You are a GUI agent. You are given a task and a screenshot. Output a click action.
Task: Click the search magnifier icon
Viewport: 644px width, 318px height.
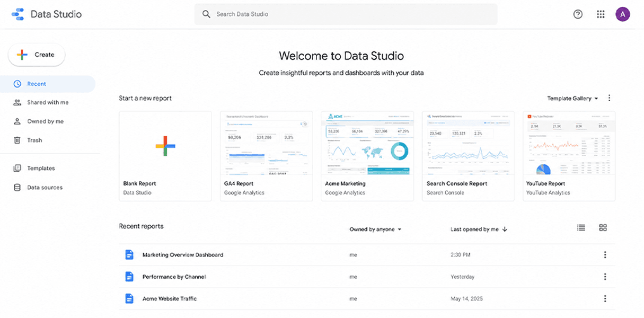click(x=206, y=14)
